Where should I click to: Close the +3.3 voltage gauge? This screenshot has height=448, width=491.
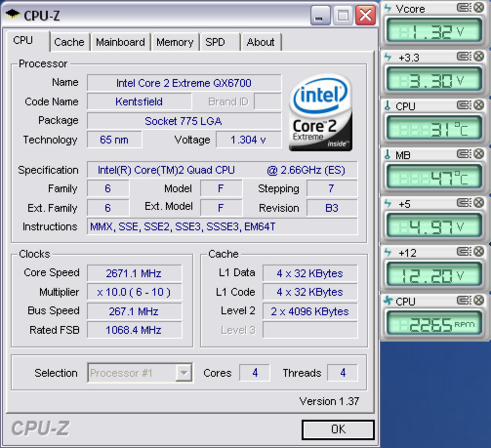pos(478,56)
